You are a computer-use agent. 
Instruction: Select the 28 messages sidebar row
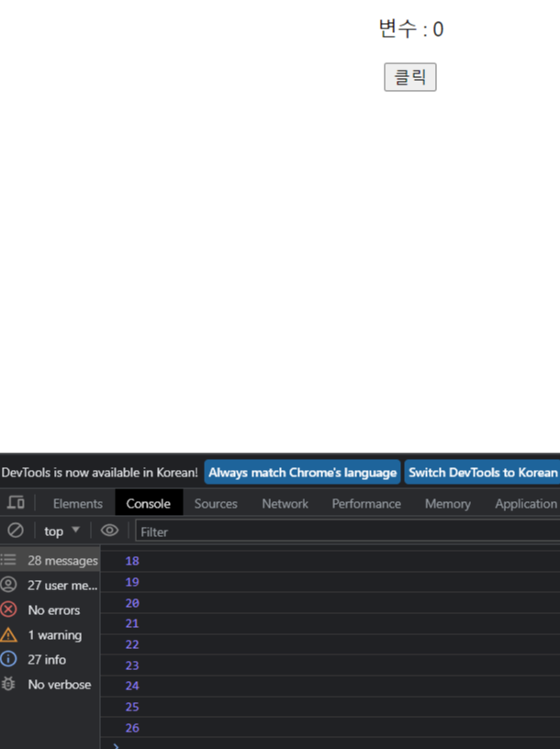pos(50,560)
